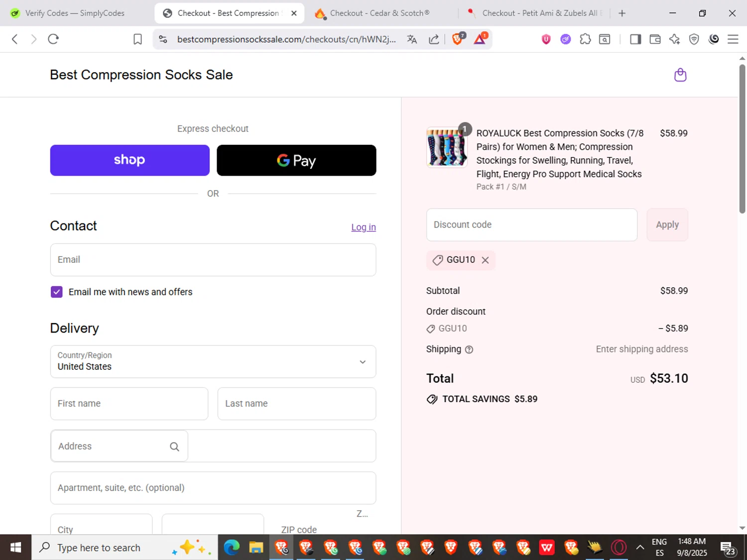Click the First name field
747x560 pixels.
(129, 404)
